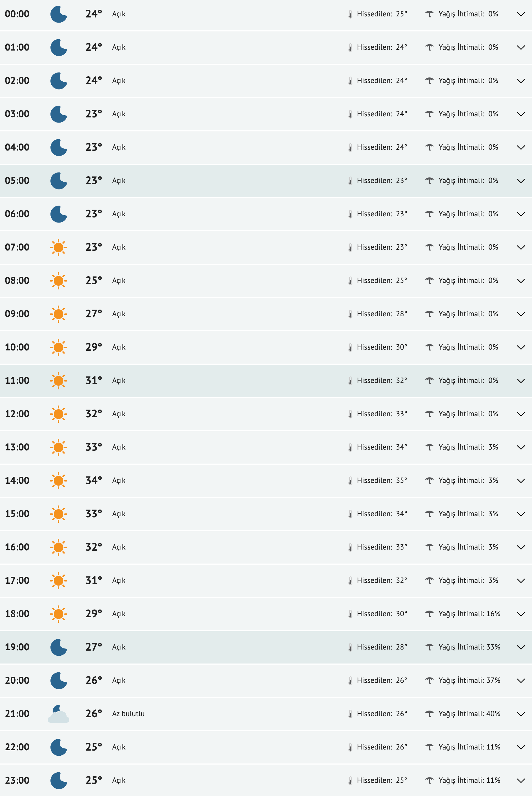
Task: Click the umbrella icon in 19:00 row
Action: click(429, 647)
